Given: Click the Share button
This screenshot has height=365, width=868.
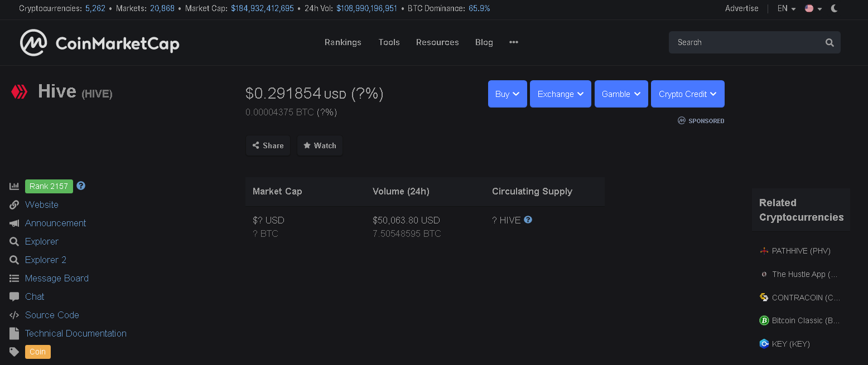Looking at the screenshot, I should click(x=268, y=145).
